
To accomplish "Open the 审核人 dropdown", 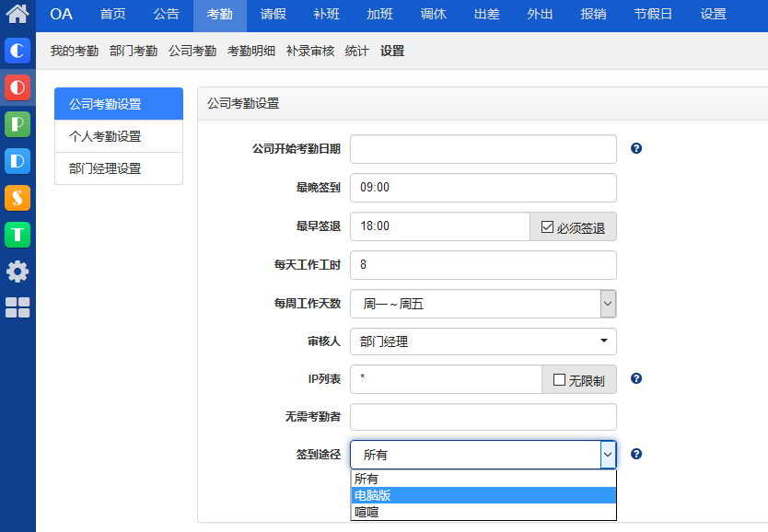I will pyautogui.click(x=483, y=341).
